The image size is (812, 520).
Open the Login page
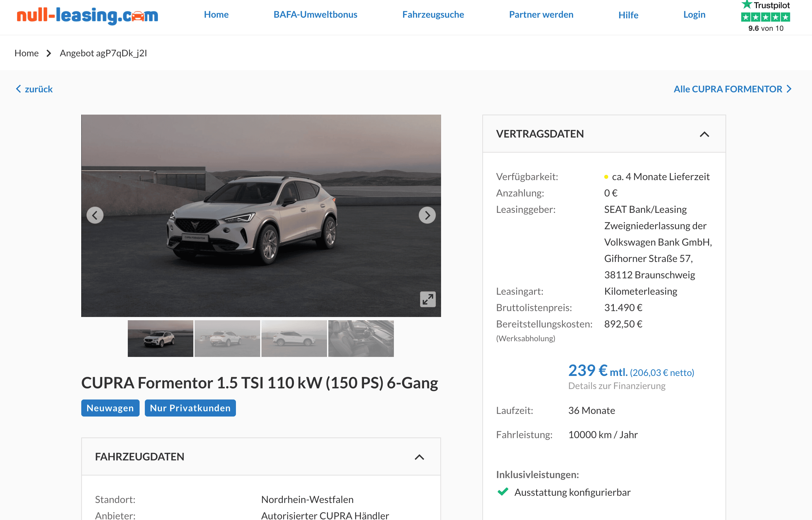click(x=694, y=14)
